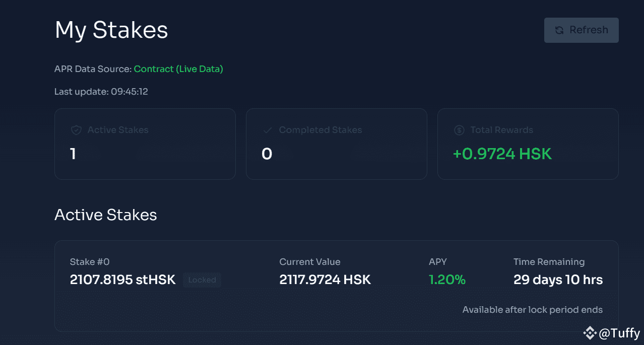The height and width of the screenshot is (345, 644).
Task: Open the Contract (Live Data) source link
Action: point(178,69)
